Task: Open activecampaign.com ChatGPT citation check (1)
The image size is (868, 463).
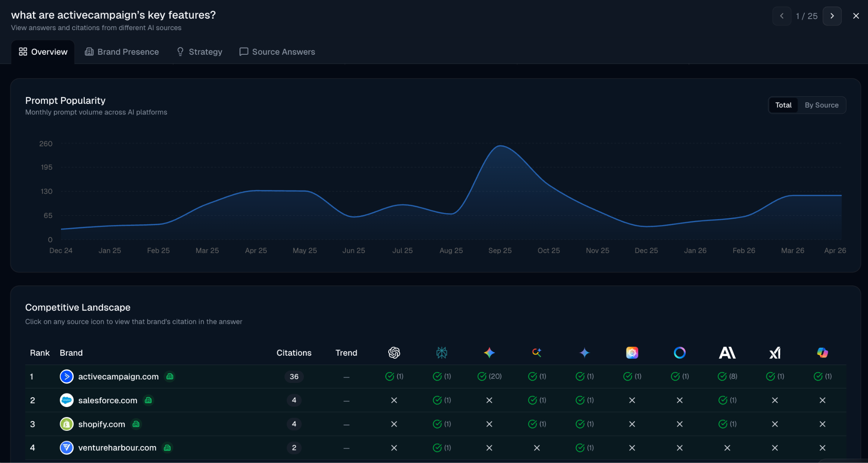Action: coord(394,377)
